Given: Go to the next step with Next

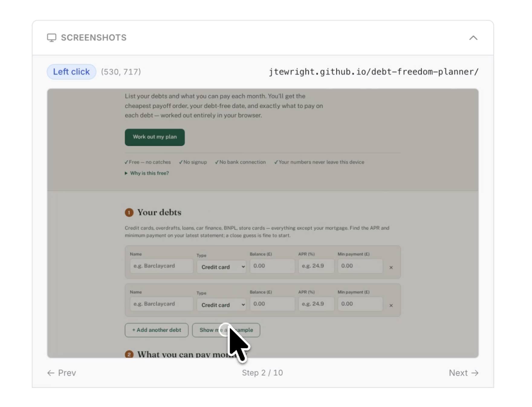Looking at the screenshot, I should [463, 373].
